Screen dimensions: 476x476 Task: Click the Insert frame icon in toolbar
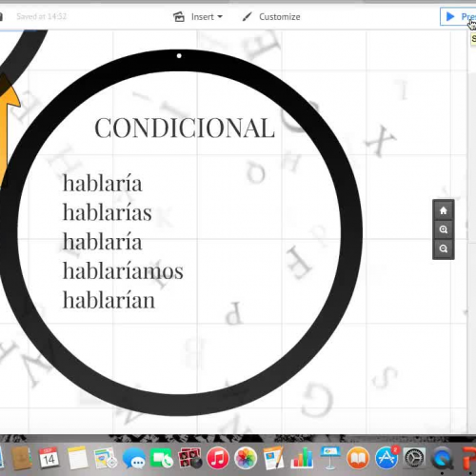[179, 16]
